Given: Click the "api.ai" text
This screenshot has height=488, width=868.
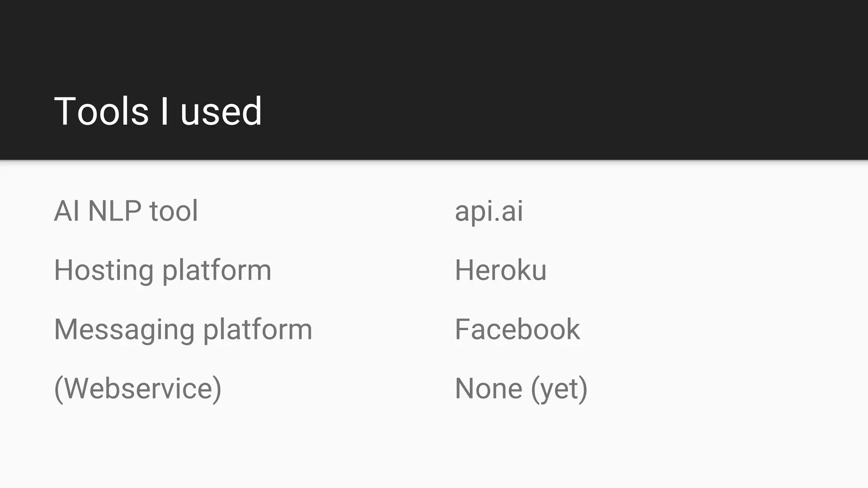Looking at the screenshot, I should pyautogui.click(x=489, y=211).
